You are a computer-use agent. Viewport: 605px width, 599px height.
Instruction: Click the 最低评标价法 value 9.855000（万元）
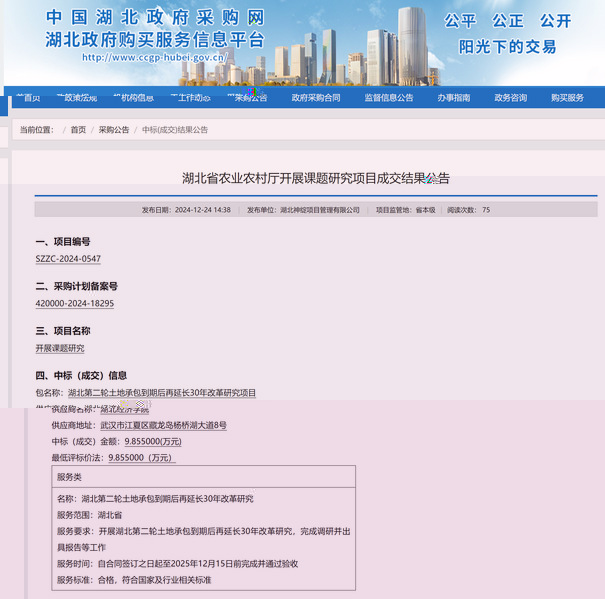click(141, 458)
